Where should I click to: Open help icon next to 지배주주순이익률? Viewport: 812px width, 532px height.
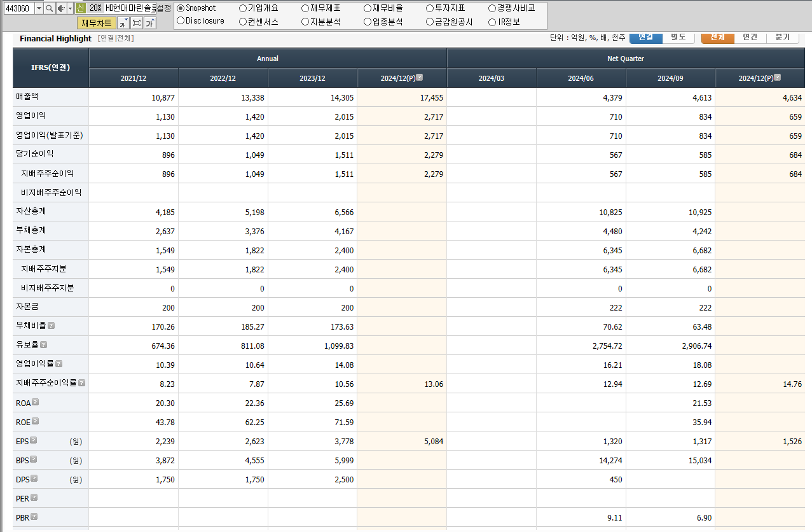tap(82, 383)
